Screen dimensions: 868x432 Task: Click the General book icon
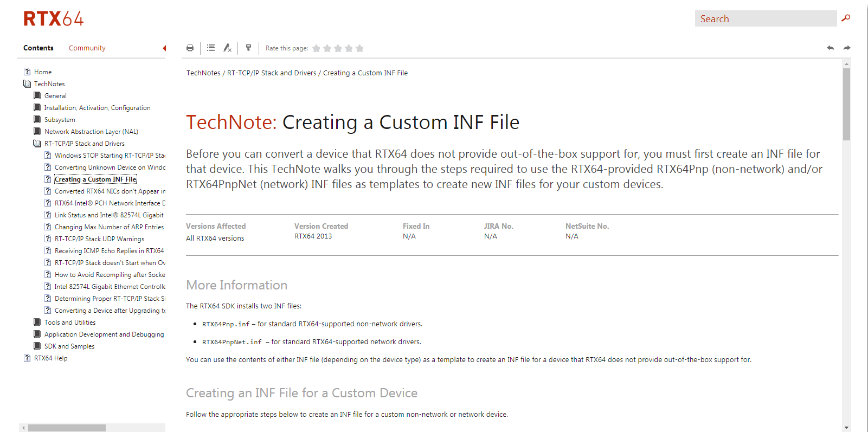coord(37,95)
